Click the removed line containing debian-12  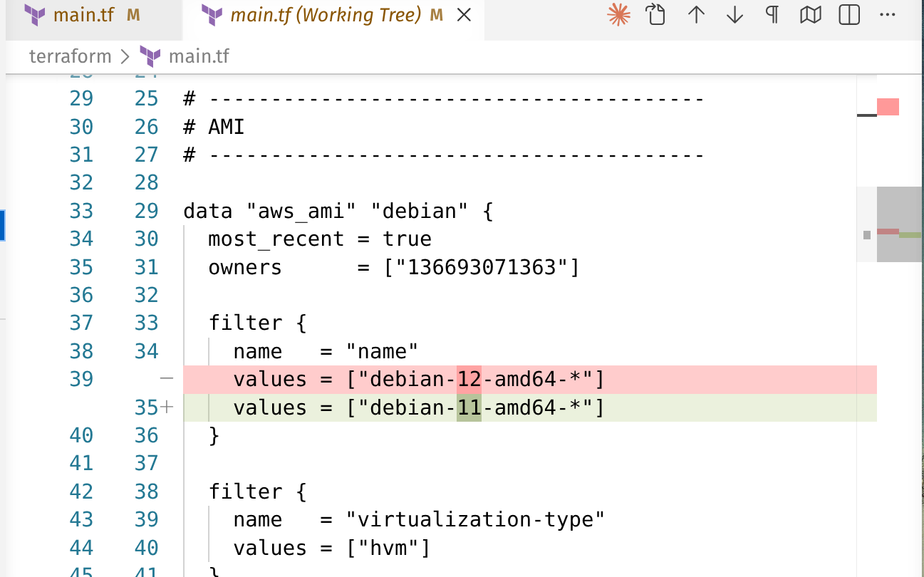point(530,380)
